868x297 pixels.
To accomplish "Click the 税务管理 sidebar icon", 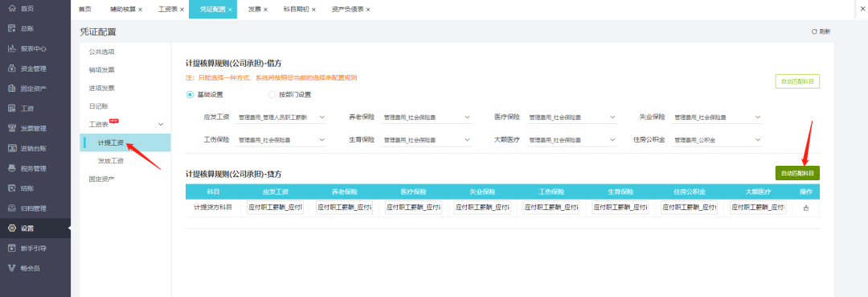I will (11, 168).
